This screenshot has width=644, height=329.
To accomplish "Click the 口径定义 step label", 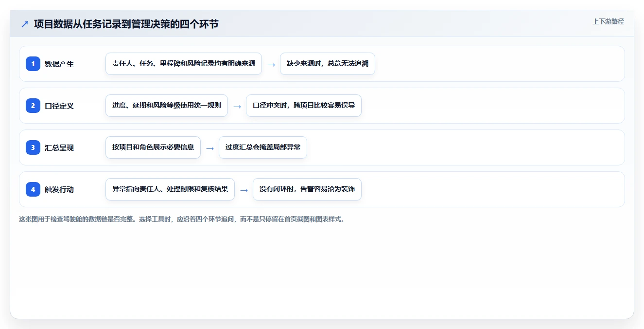I will [59, 106].
